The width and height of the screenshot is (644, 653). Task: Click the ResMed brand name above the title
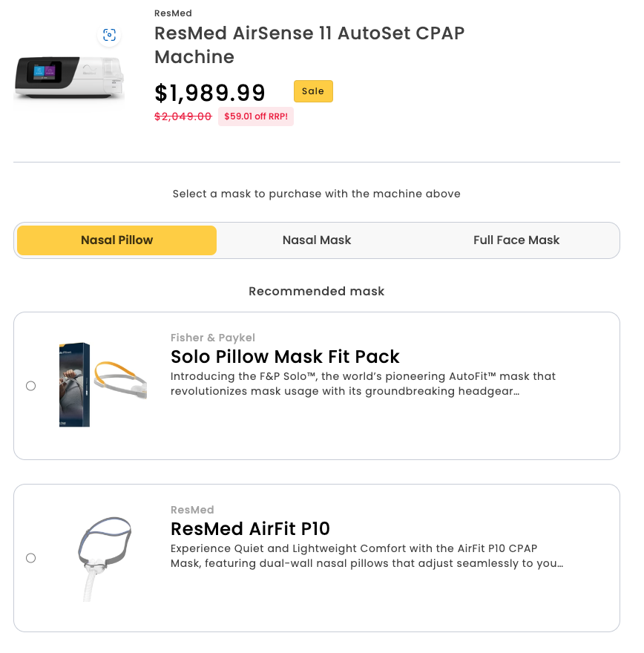(x=173, y=13)
